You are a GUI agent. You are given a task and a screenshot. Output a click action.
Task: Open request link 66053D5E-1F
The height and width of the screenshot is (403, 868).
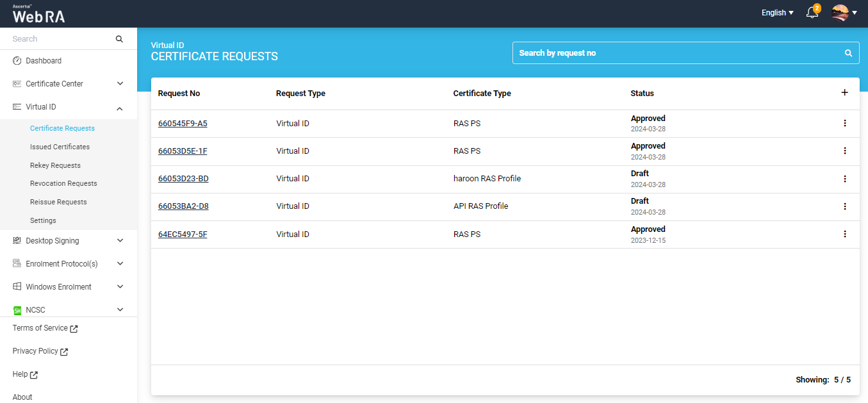tap(183, 151)
